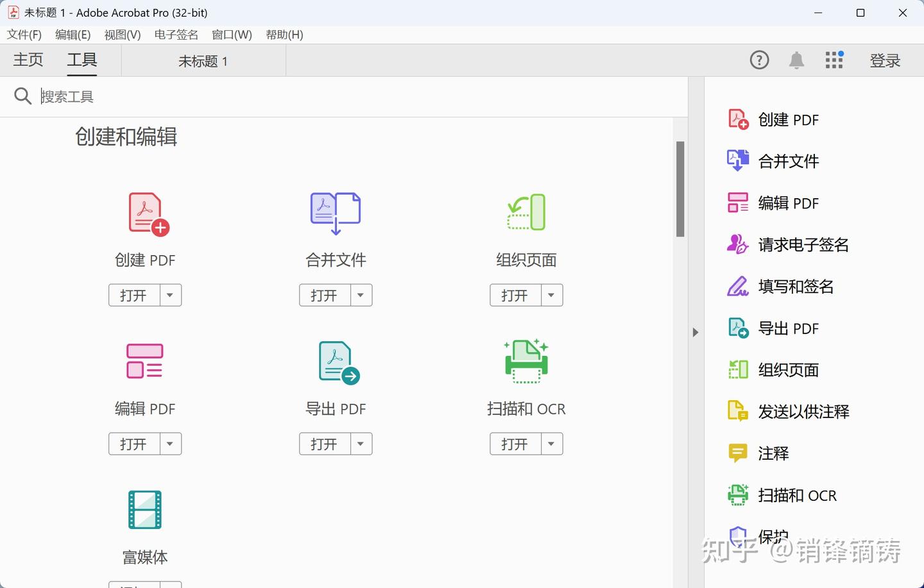
Task: Switch to the 主页 tab
Action: (28, 60)
